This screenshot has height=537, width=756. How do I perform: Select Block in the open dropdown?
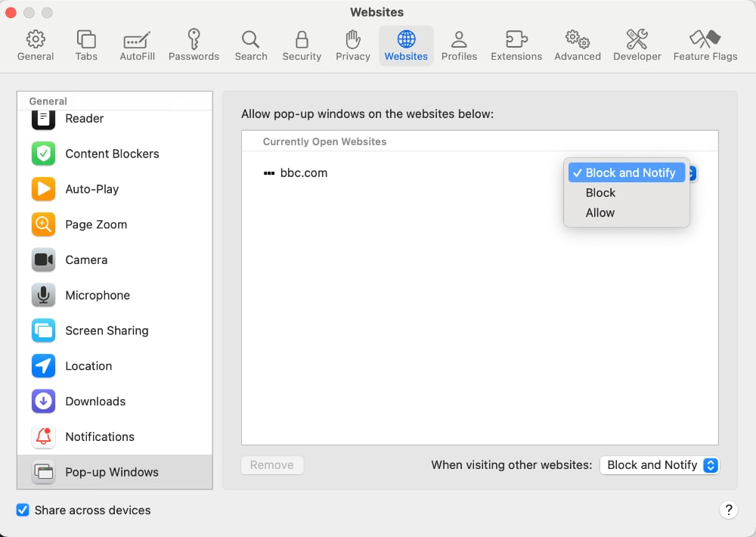(x=600, y=192)
